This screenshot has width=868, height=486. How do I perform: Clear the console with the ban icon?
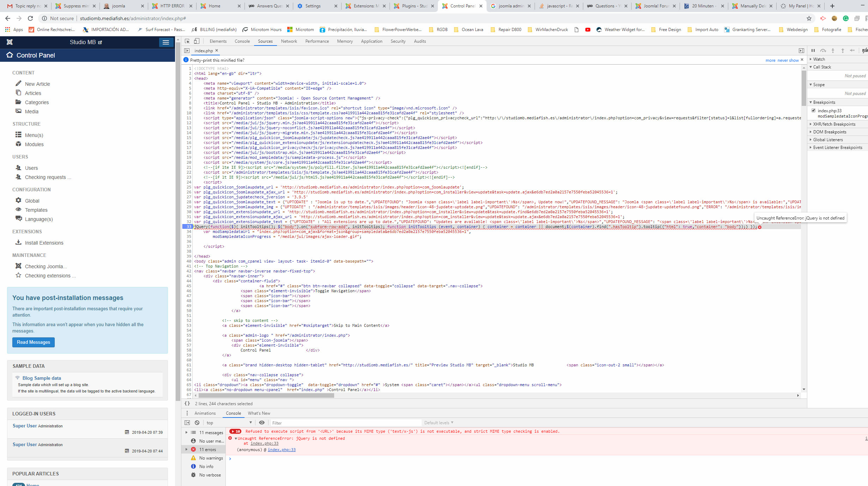coord(197,422)
